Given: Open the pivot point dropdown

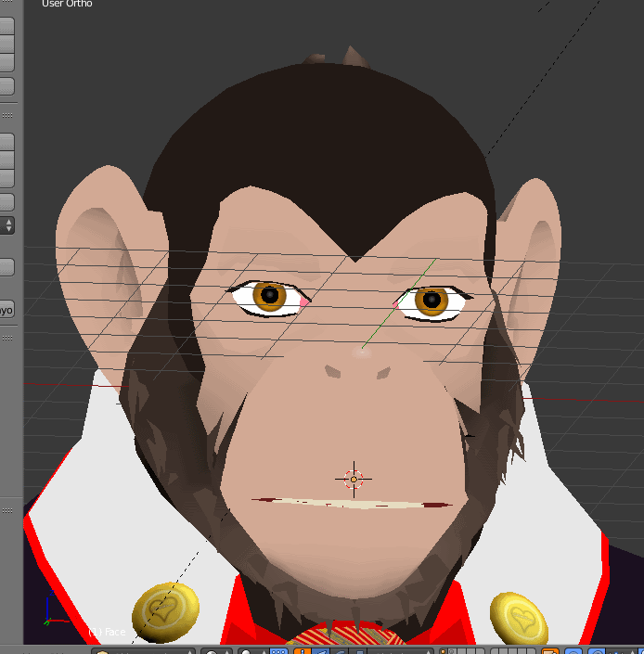Looking at the screenshot, I should pos(251,651).
